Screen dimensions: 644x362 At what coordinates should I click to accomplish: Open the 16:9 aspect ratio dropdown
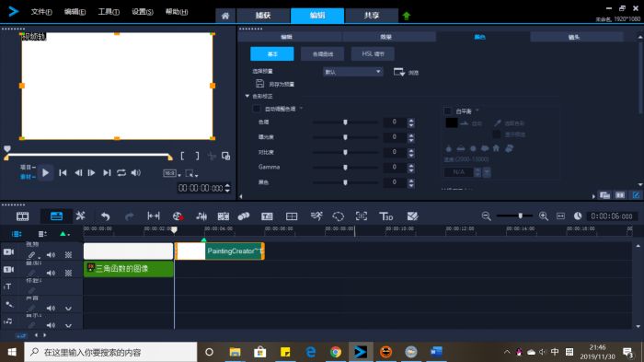coord(172,173)
